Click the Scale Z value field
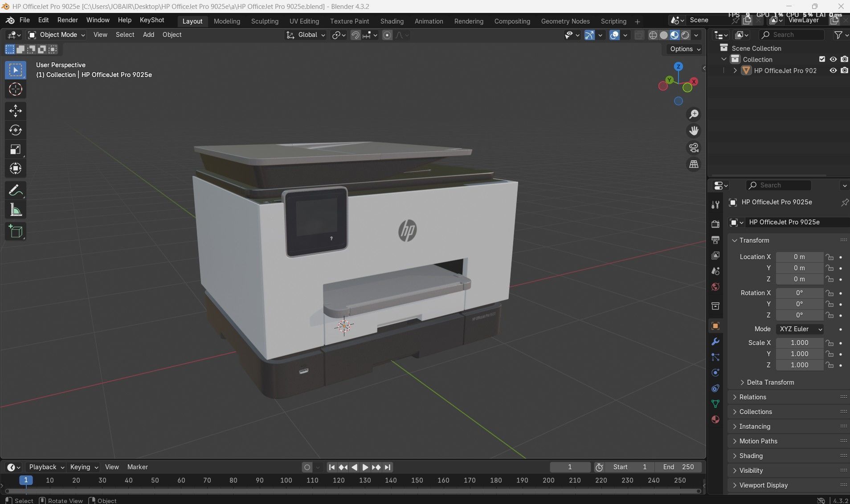The image size is (850, 504). pyautogui.click(x=800, y=365)
